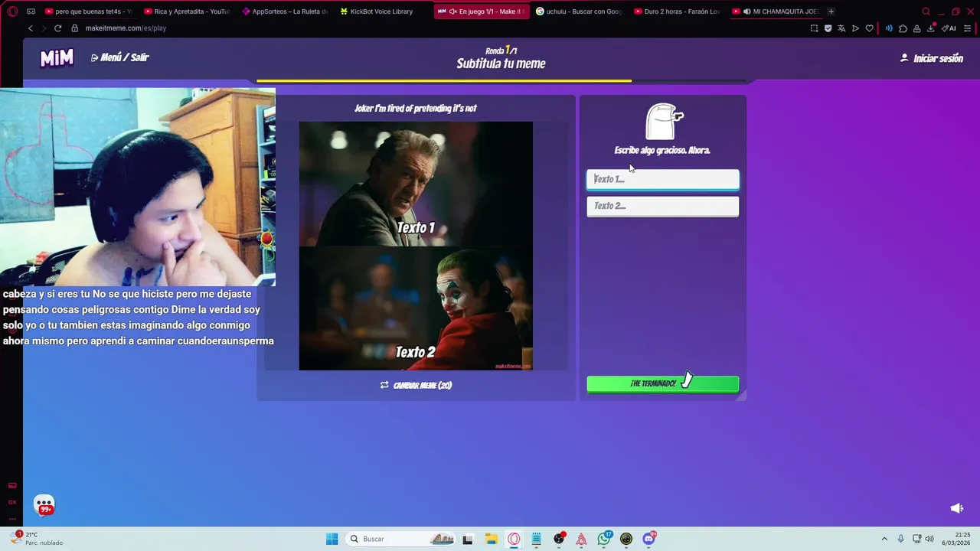Toggle the sound speaker icon
The image size is (980, 551).
[x=956, y=508]
